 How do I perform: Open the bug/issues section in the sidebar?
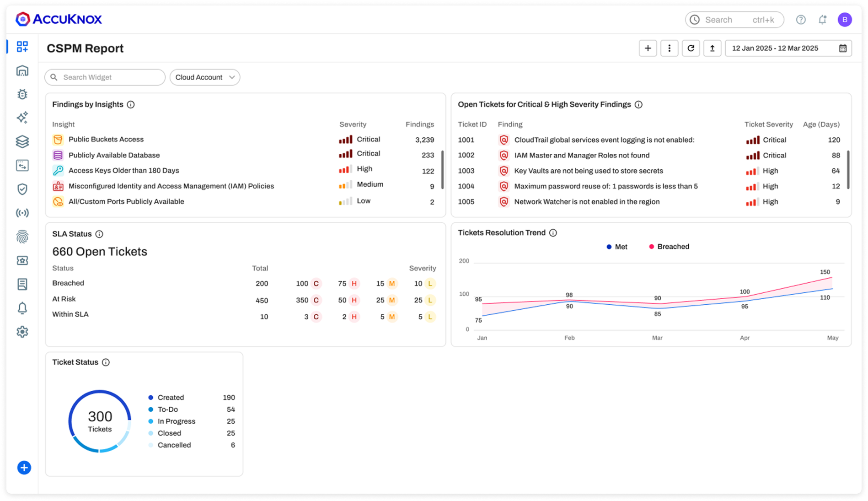(22, 94)
